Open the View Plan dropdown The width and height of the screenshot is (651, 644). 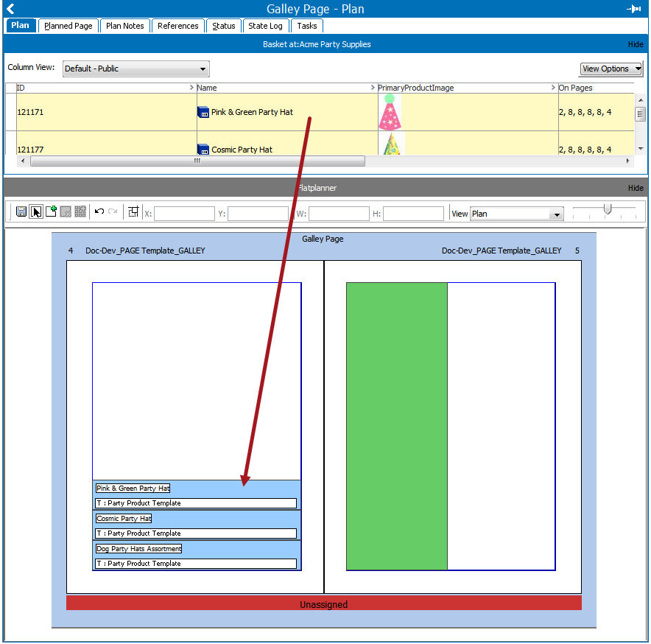point(516,214)
